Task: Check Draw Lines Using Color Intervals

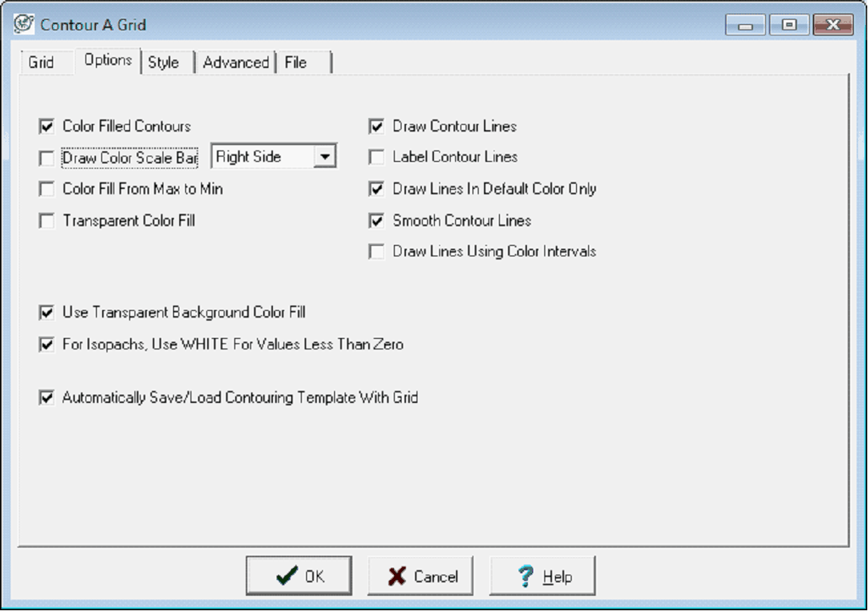Action: (377, 252)
